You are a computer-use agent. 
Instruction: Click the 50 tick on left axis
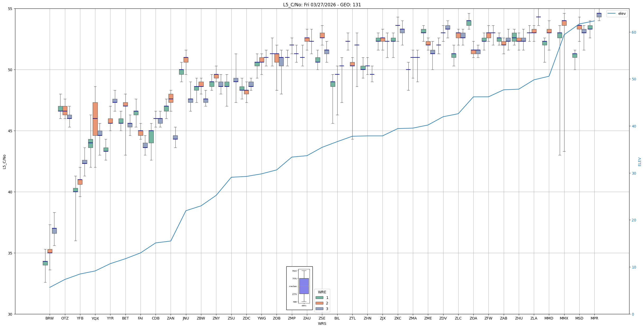click(x=11, y=70)
